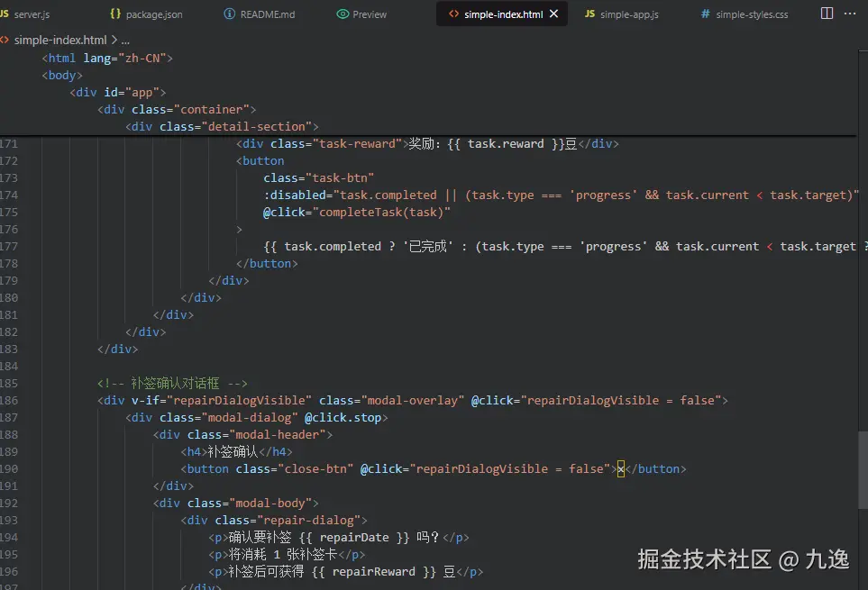Click the README.md info icon
The height and width of the screenshot is (590, 868).
[x=229, y=14]
